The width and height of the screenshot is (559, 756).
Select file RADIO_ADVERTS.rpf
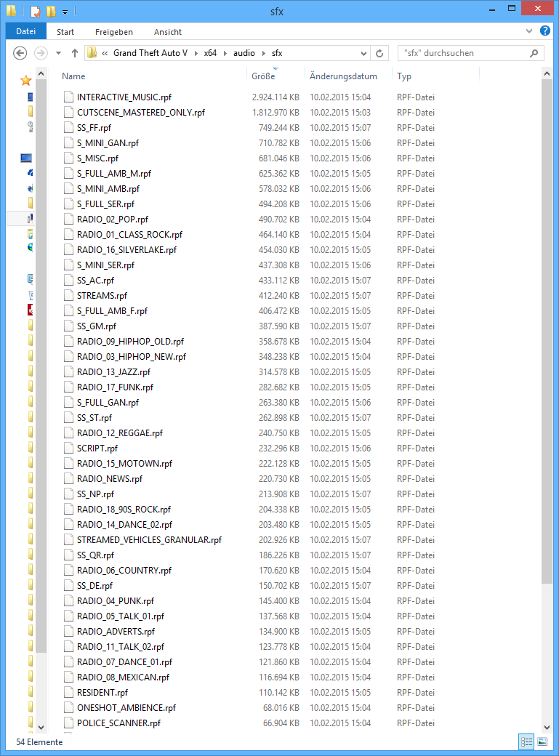(x=116, y=632)
